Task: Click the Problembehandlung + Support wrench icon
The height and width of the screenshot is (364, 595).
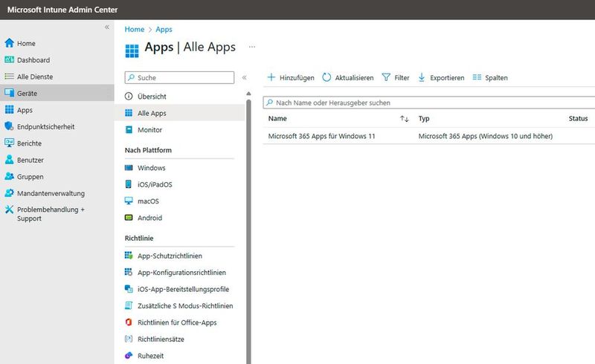Action: (x=9, y=209)
